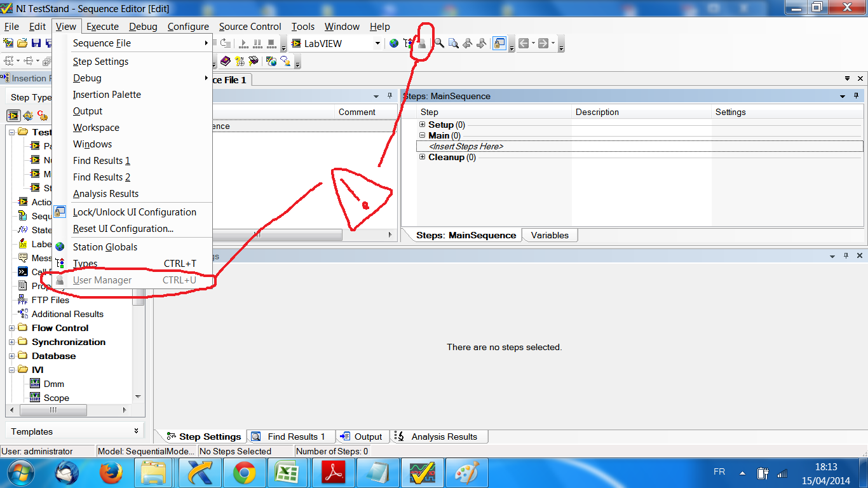The image size is (868, 488).
Task: Launch Firefox from the taskbar
Action: click(x=110, y=474)
